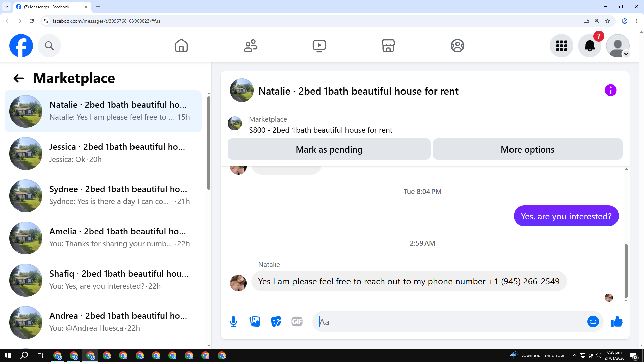Open Facebook notifications bell

coord(589,46)
